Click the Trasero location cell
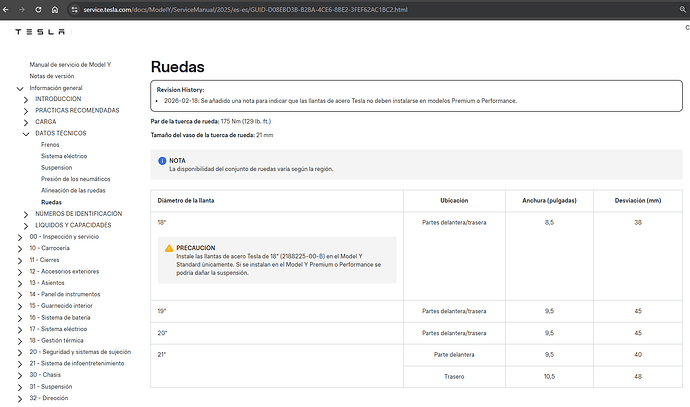 coord(454,377)
